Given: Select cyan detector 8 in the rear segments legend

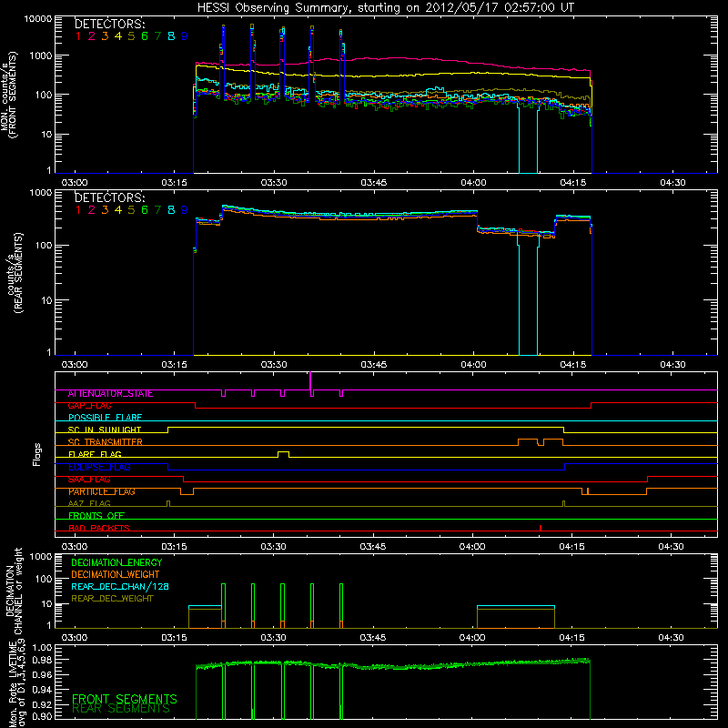Looking at the screenshot, I should (171, 210).
